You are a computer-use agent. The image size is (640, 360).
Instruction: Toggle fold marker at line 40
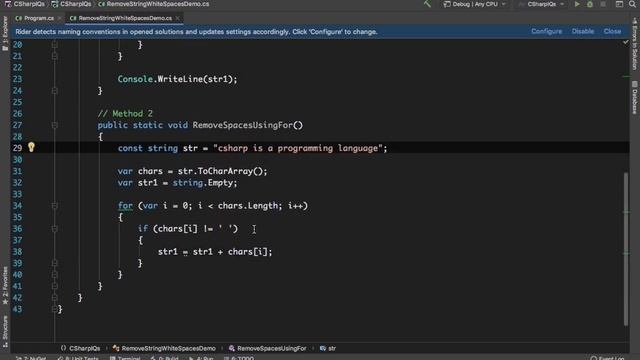[55, 275]
